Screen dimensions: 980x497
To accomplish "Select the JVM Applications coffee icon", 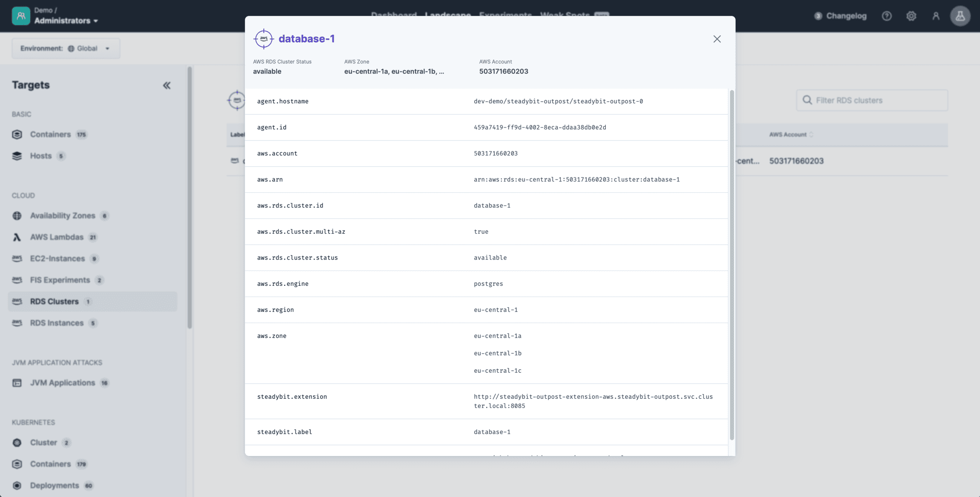I will (x=17, y=382).
